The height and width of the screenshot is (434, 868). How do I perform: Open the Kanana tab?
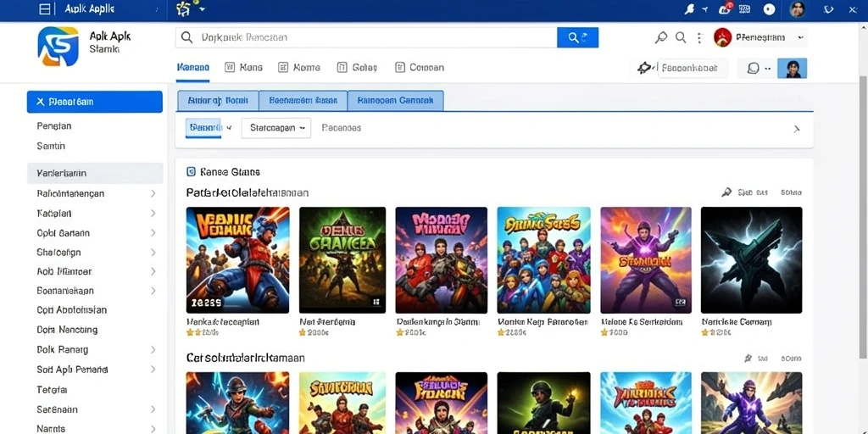point(192,68)
